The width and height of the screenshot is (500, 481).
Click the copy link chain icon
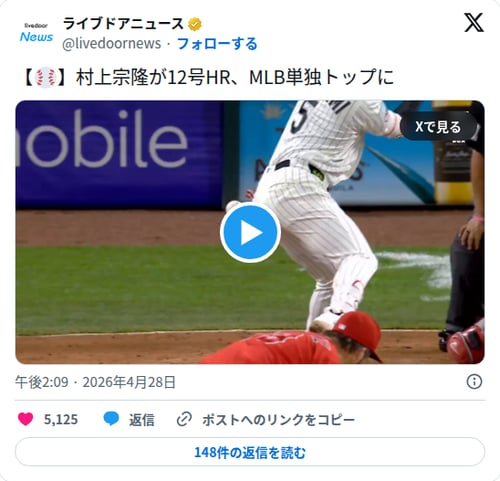(184, 419)
